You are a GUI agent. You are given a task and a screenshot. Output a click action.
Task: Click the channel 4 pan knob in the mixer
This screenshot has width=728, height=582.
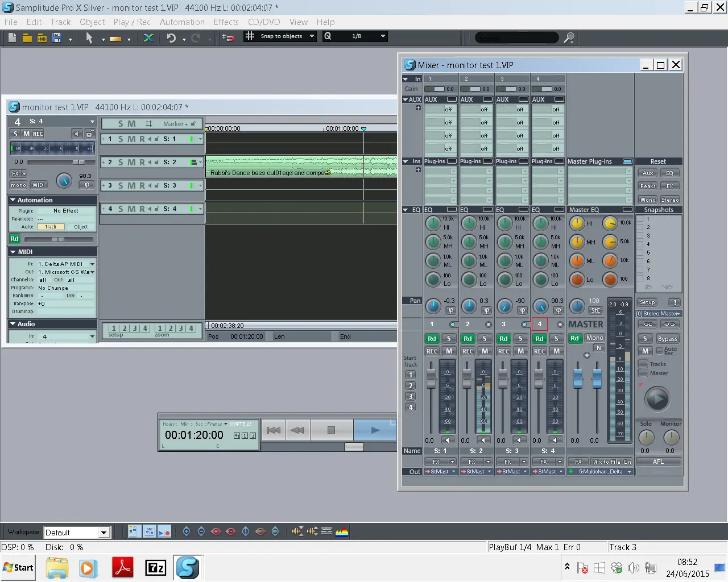[540, 307]
